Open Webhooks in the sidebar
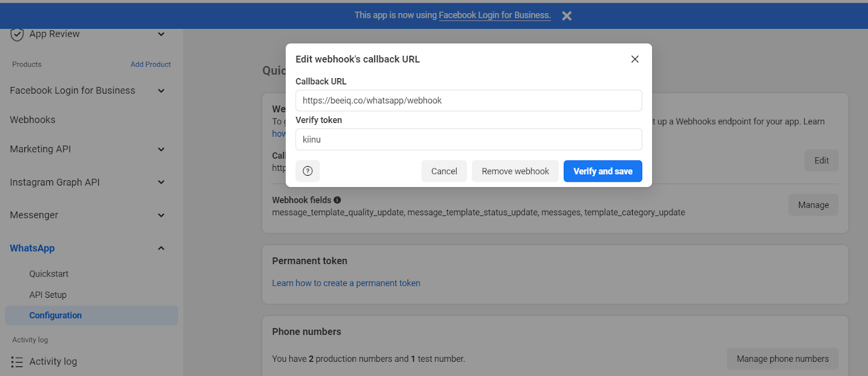This screenshot has height=376, width=868. point(33,120)
